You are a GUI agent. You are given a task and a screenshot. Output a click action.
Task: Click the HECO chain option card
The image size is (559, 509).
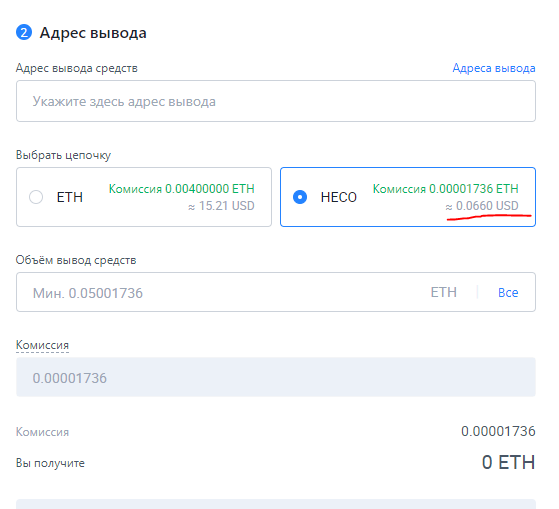(x=408, y=197)
